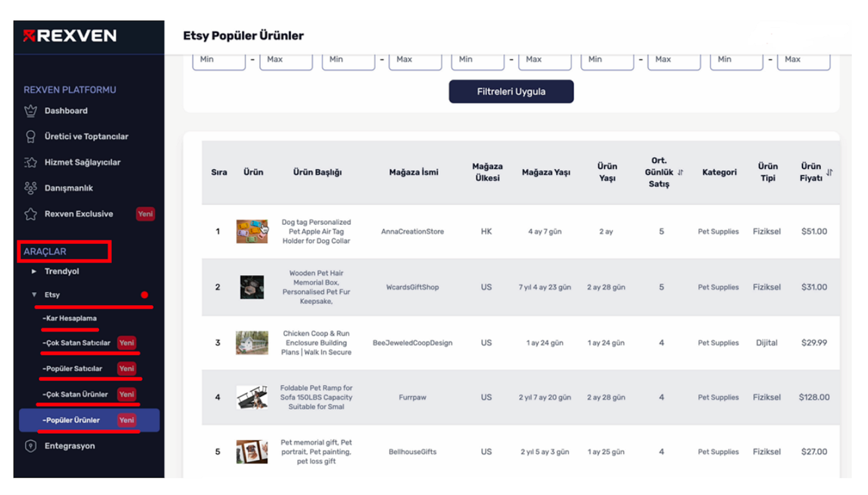Click the chicken coop product thumbnail
Image resolution: width=868 pixels, height=495 pixels.
(x=252, y=343)
